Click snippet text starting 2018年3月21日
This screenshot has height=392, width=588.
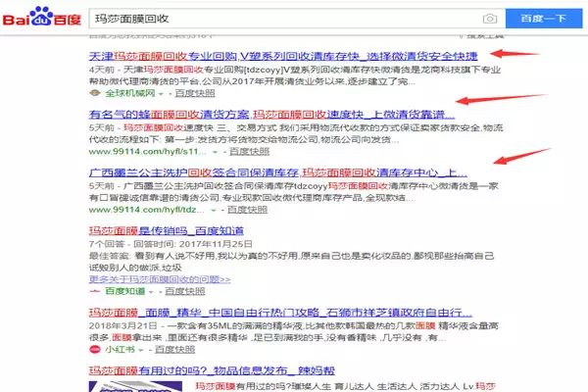293,331
